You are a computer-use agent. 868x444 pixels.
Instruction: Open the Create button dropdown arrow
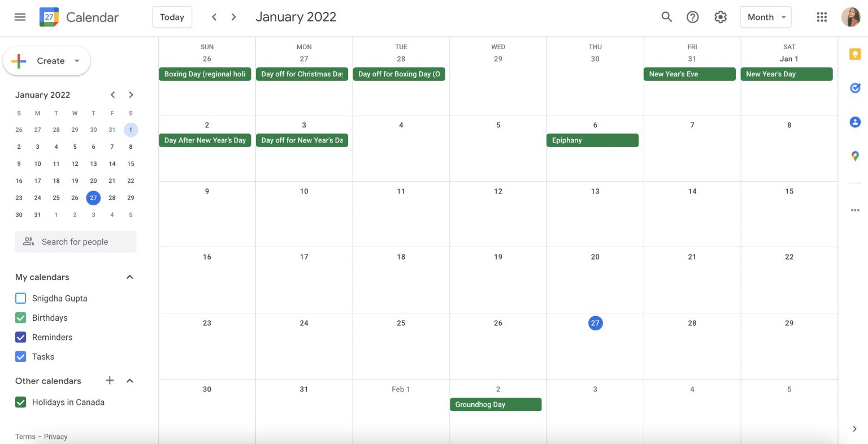coord(77,61)
